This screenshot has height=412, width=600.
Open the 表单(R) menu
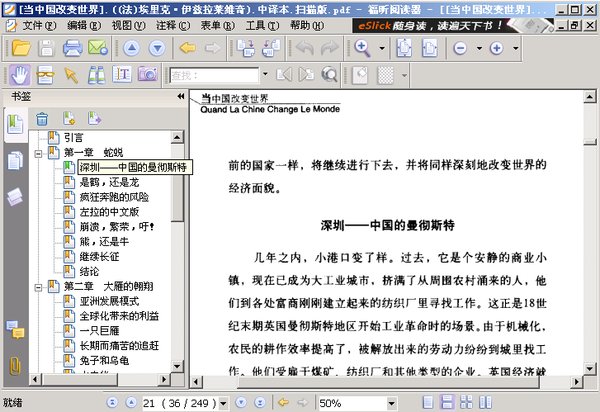[x=217, y=26]
